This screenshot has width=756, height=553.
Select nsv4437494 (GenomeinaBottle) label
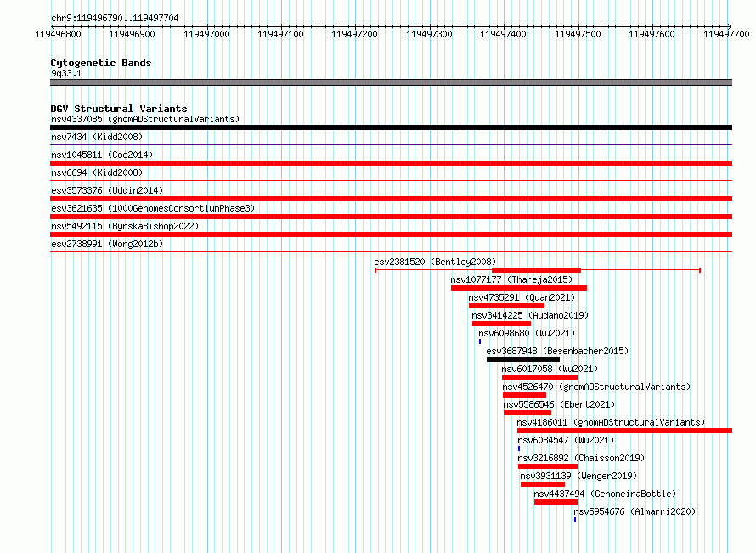pyautogui.click(x=605, y=494)
